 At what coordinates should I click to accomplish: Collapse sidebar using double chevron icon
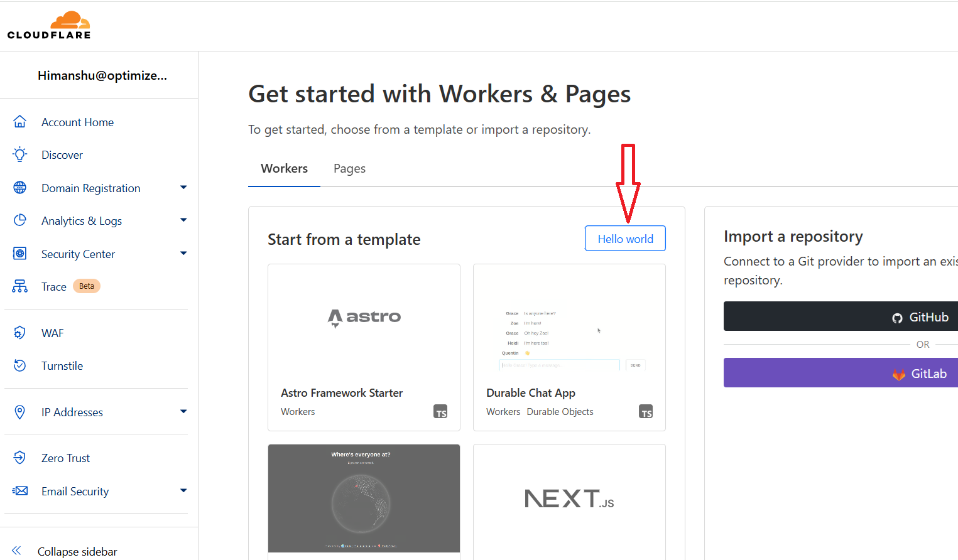(x=17, y=551)
